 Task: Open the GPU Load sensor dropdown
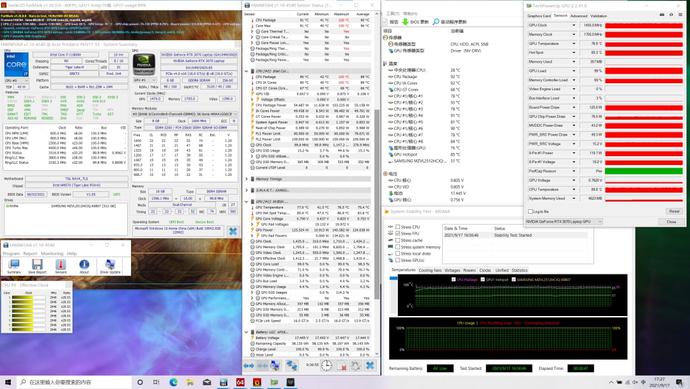[573, 70]
